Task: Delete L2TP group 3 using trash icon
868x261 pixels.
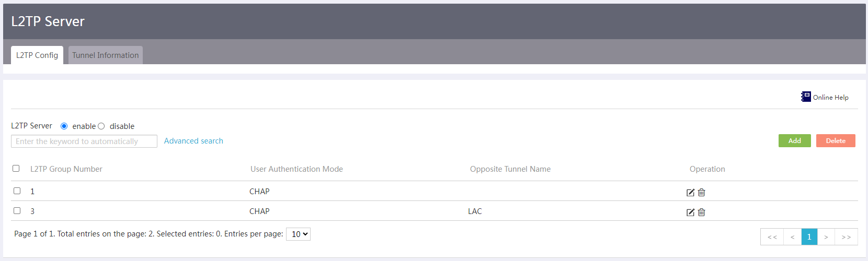Action: click(702, 212)
